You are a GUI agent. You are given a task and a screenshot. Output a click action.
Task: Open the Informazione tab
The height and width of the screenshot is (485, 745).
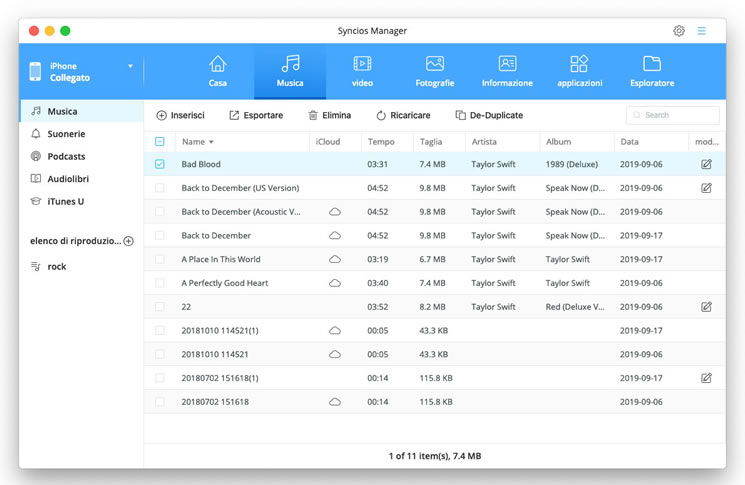pyautogui.click(x=507, y=72)
